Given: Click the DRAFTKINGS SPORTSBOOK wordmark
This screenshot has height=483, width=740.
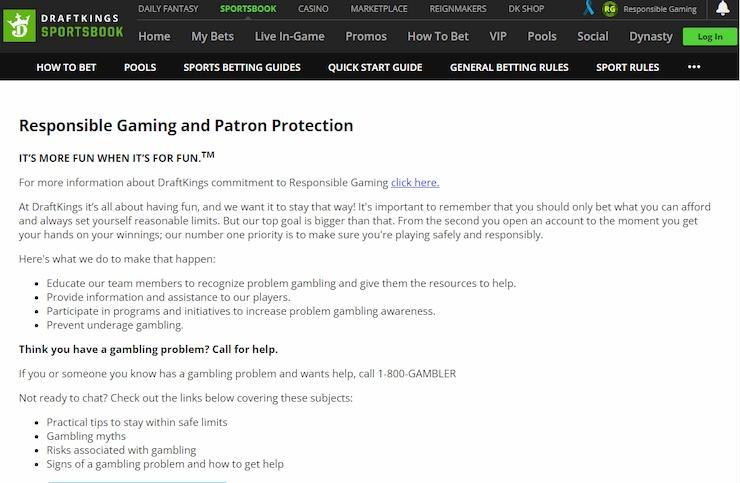Looking at the screenshot, I should pyautogui.click(x=82, y=25).
